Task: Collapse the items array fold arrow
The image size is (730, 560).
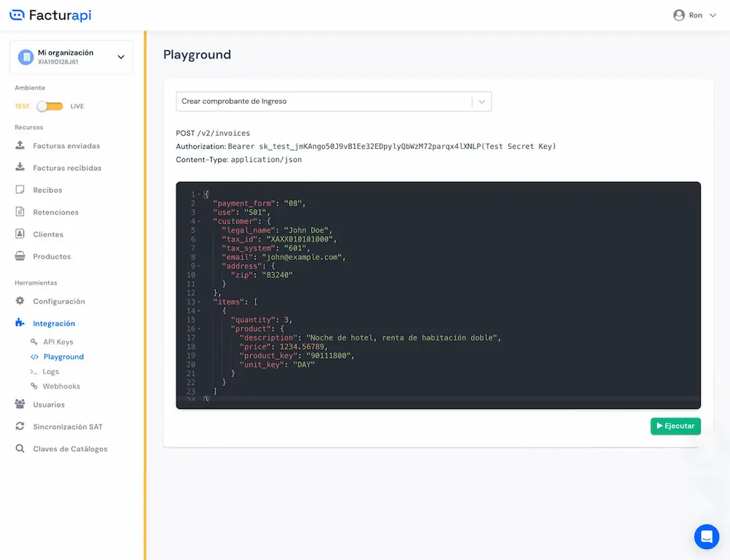Action: click(199, 302)
